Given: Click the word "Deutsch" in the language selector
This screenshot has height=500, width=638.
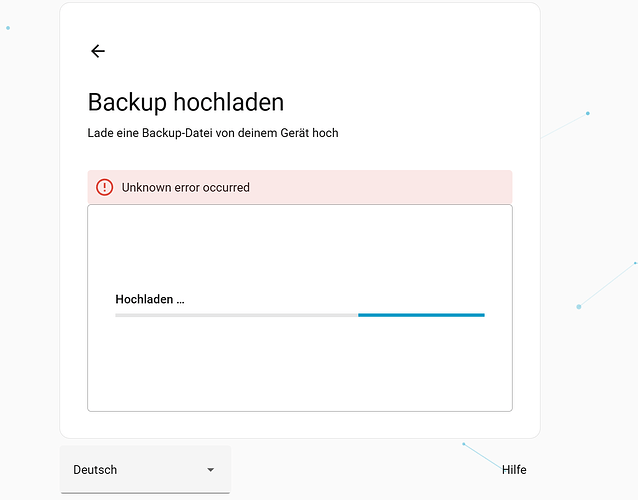Looking at the screenshot, I should pos(95,470).
